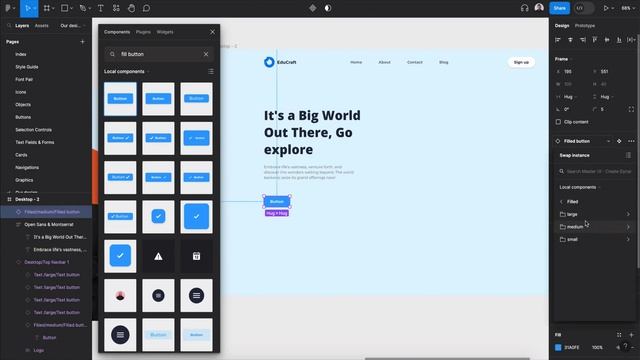Enable Clip content checkbox
This screenshot has width=640, height=360.
tap(558, 122)
